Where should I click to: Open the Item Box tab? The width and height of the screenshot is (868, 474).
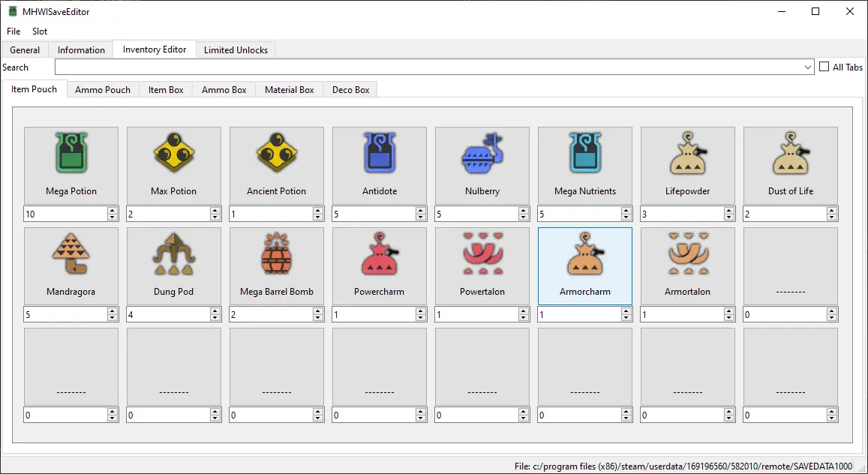coord(166,89)
